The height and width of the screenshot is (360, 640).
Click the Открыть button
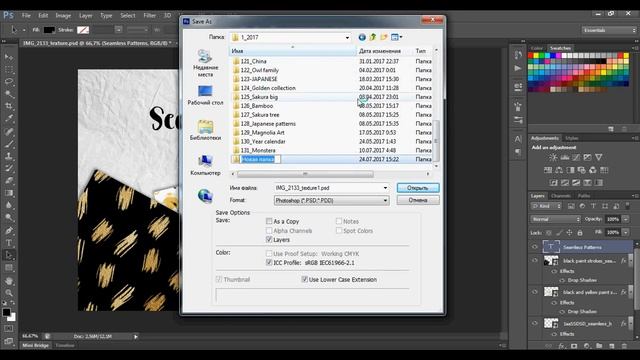click(x=418, y=188)
